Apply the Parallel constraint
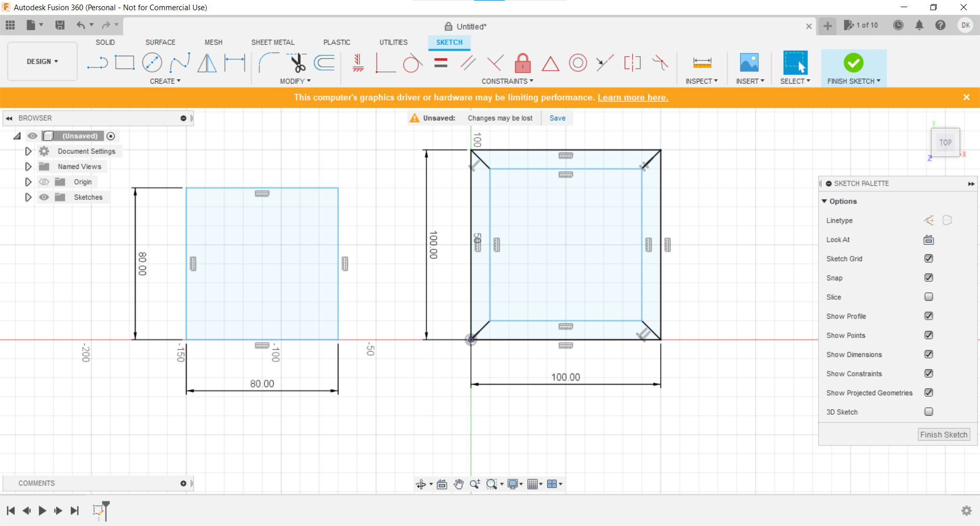 [x=468, y=63]
